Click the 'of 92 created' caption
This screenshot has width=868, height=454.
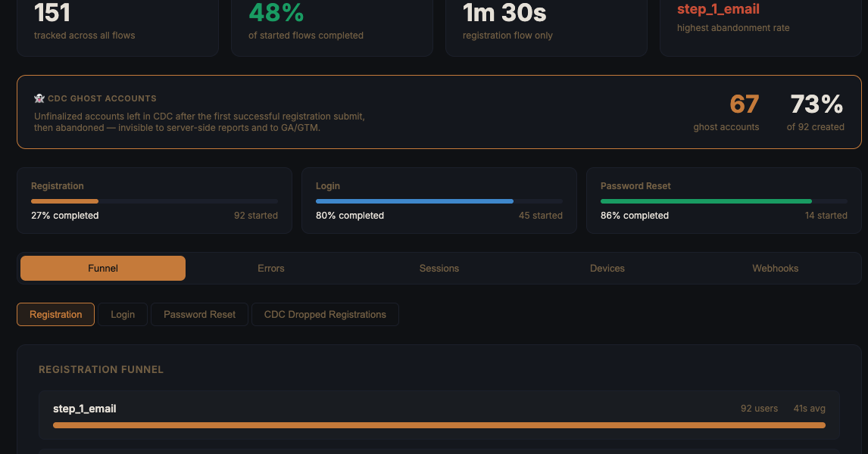816,127
